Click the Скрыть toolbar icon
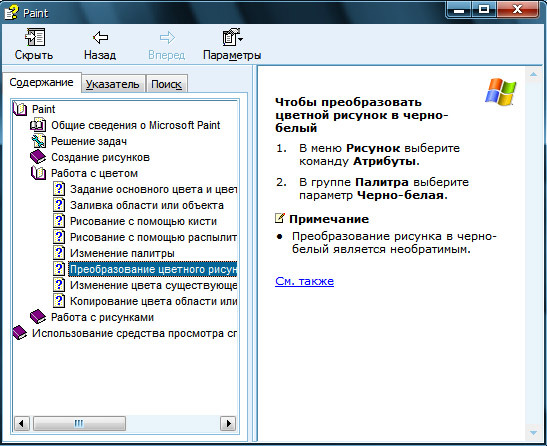The height and width of the screenshot is (446, 547). click(35, 37)
